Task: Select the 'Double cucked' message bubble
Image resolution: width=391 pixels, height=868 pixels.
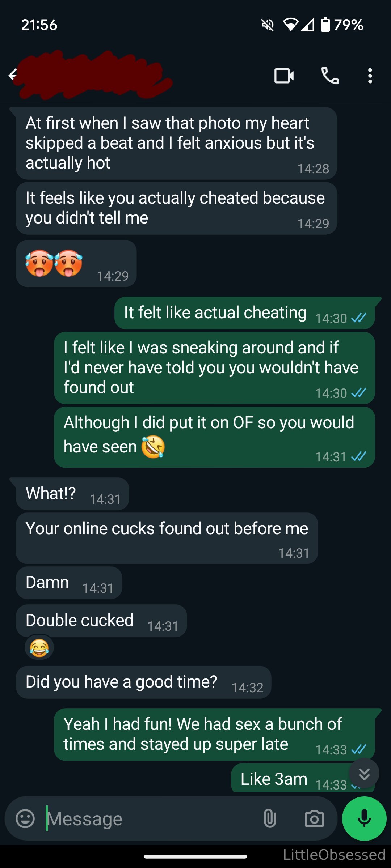Action: [x=101, y=621]
